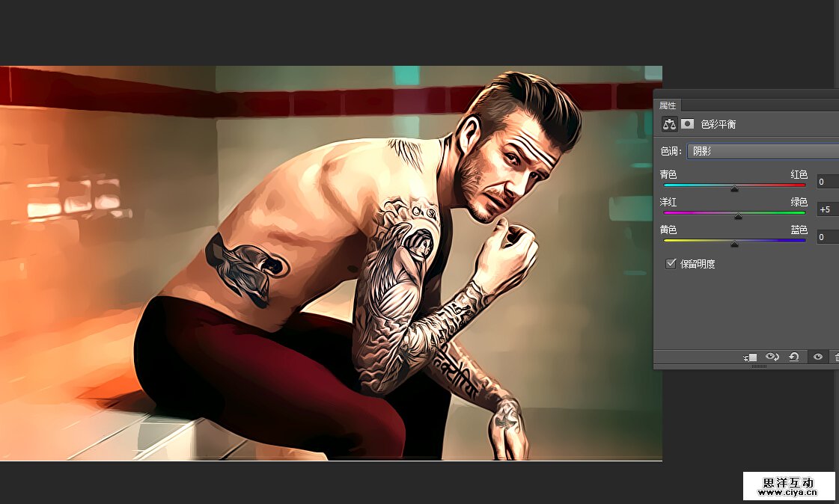Screen dimensions: 839x504
Task: Click the red end of 青色–红色 track
Action: pyautogui.click(x=802, y=185)
